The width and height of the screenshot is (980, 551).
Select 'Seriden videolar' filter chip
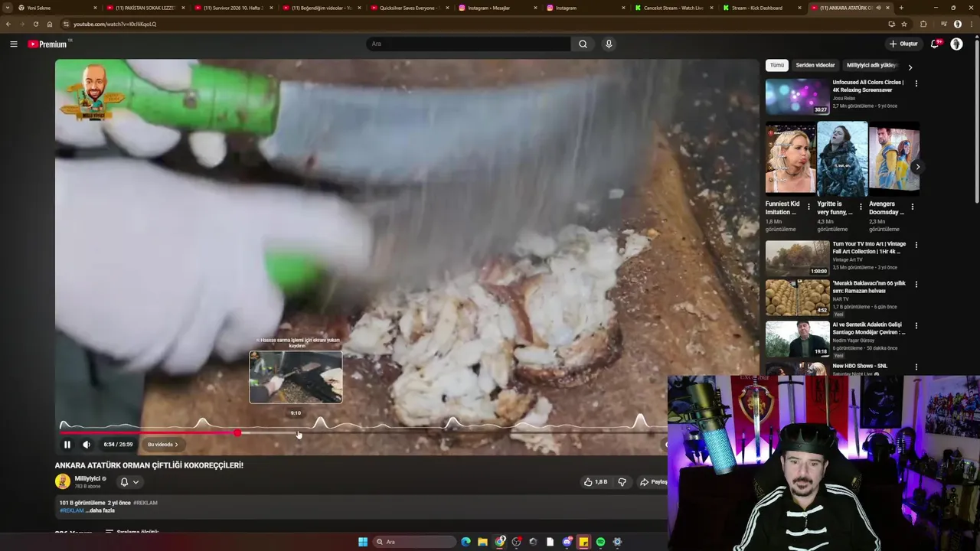click(x=815, y=66)
